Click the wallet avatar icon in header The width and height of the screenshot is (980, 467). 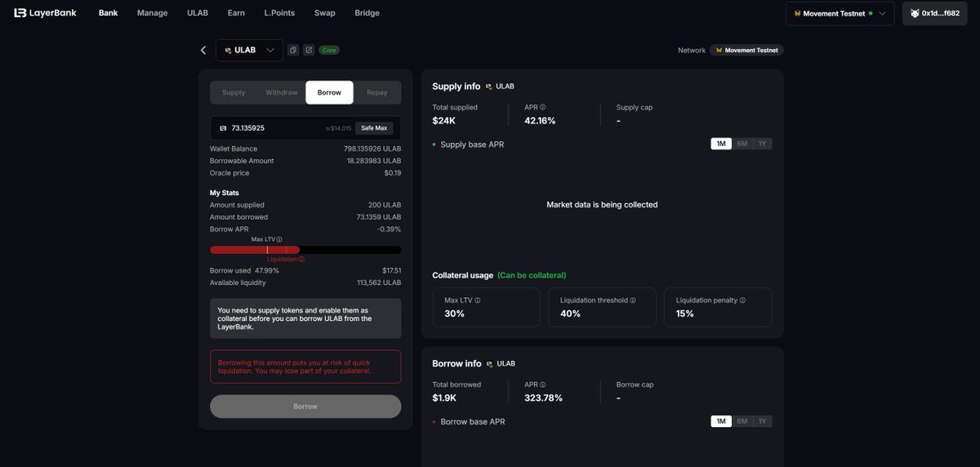pyautogui.click(x=915, y=13)
